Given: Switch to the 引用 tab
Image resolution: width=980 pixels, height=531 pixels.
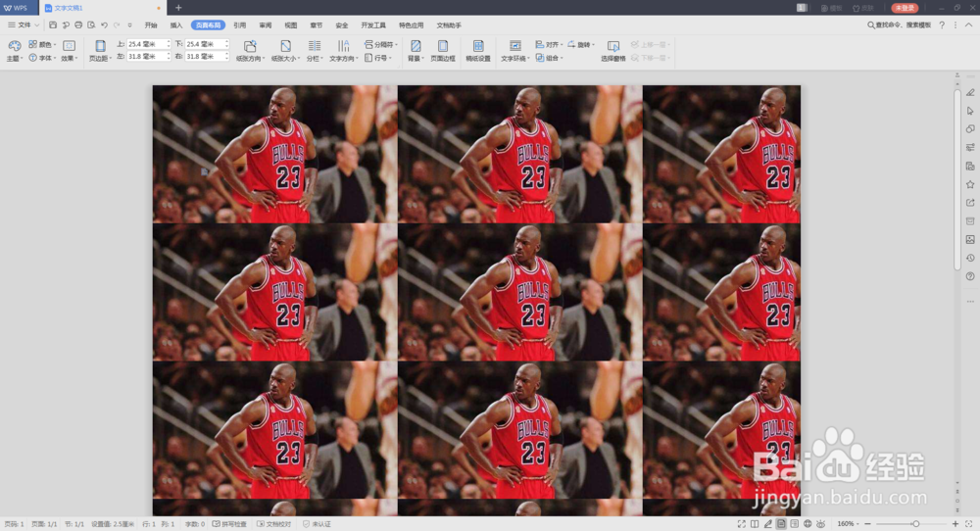Looking at the screenshot, I should (x=239, y=25).
